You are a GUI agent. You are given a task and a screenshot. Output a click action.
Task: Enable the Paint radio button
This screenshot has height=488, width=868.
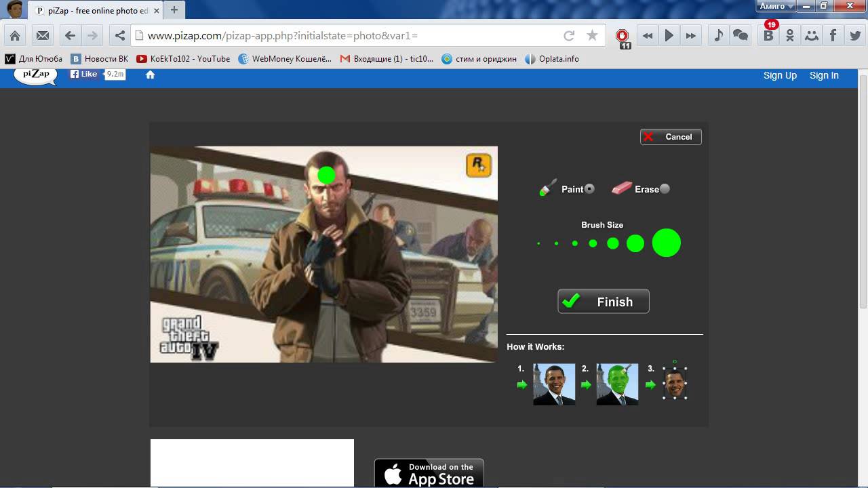(x=589, y=188)
